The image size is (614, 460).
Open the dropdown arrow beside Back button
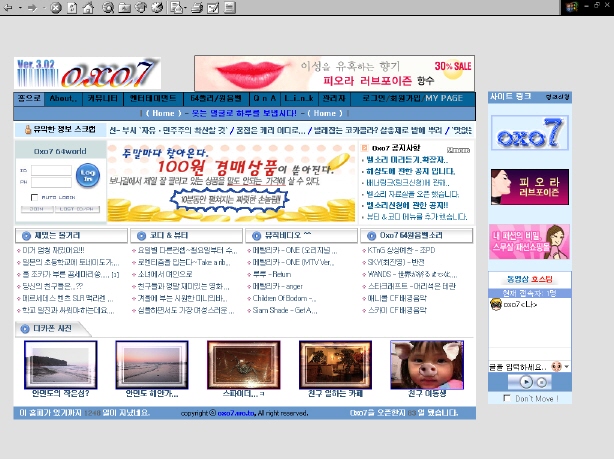click(x=19, y=8)
